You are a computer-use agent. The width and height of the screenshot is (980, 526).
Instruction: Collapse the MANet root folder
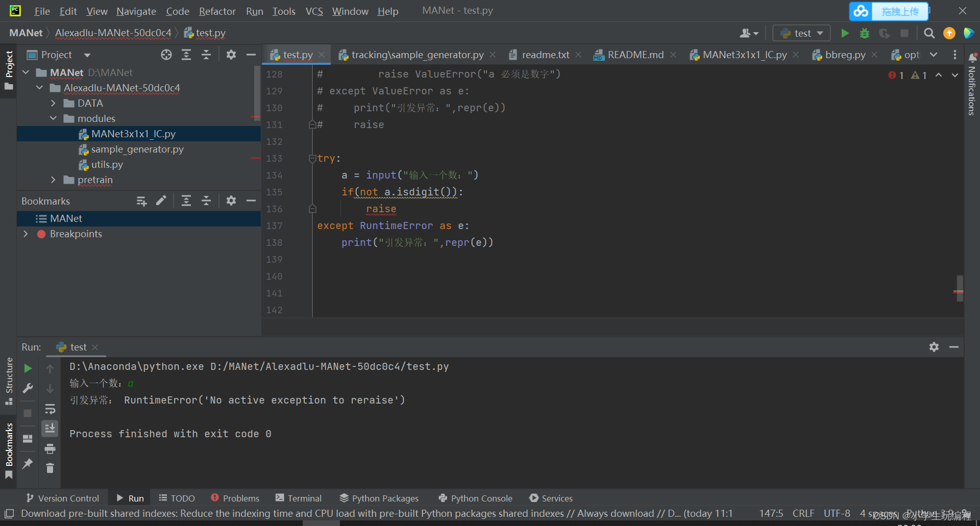coord(26,72)
